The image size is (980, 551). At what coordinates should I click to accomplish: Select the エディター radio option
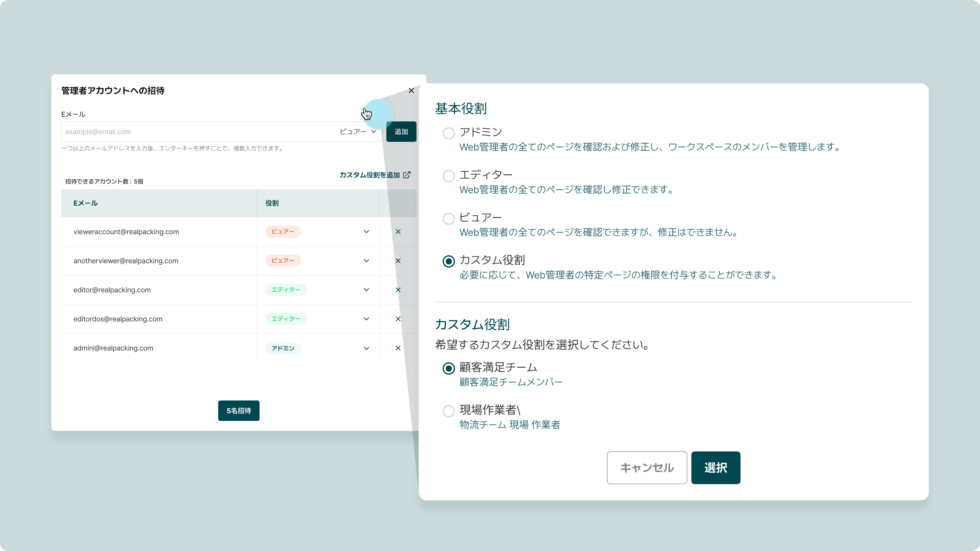click(x=449, y=176)
